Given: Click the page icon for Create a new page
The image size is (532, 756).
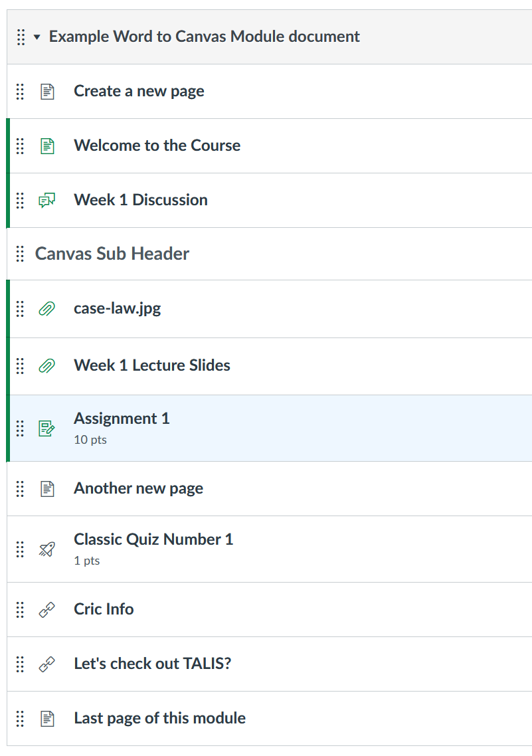Looking at the screenshot, I should click(46, 92).
